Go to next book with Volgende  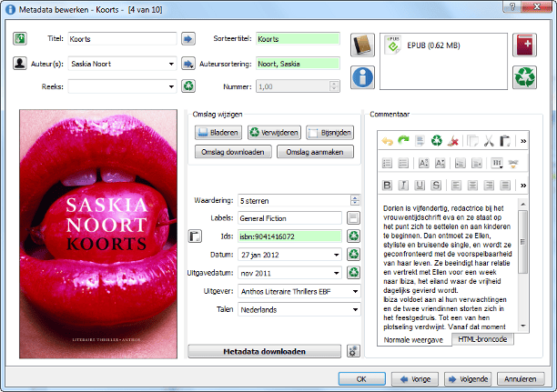click(468, 379)
